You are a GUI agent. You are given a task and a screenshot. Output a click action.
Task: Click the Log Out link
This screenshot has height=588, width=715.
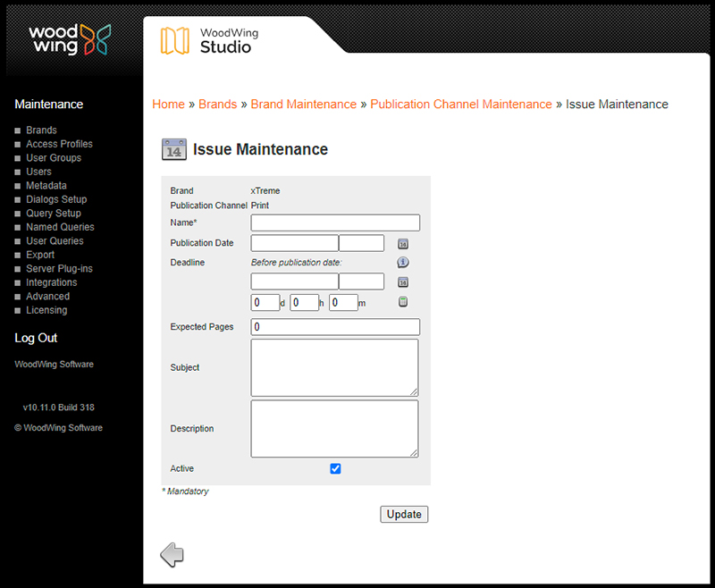tap(35, 338)
